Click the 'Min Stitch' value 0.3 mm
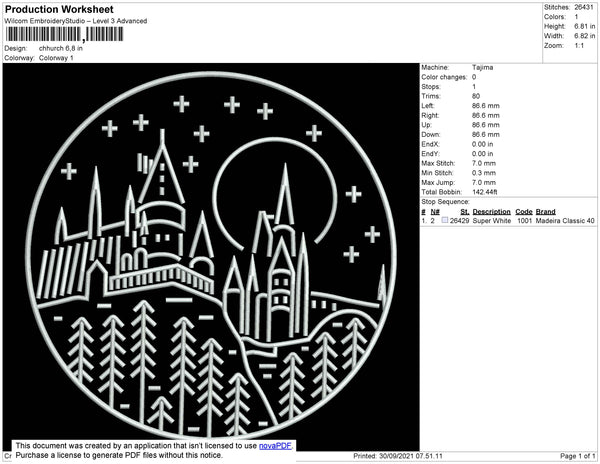Screen dimensions: 600x464 [x=484, y=173]
